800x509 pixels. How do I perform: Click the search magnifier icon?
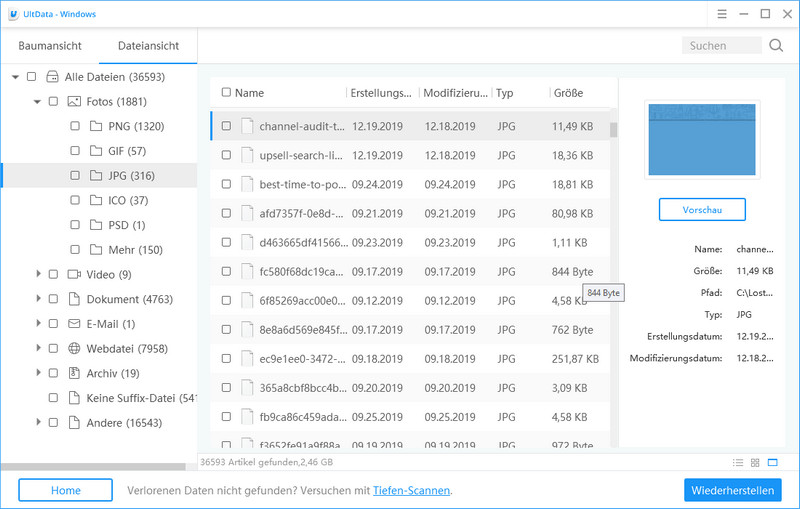776,45
